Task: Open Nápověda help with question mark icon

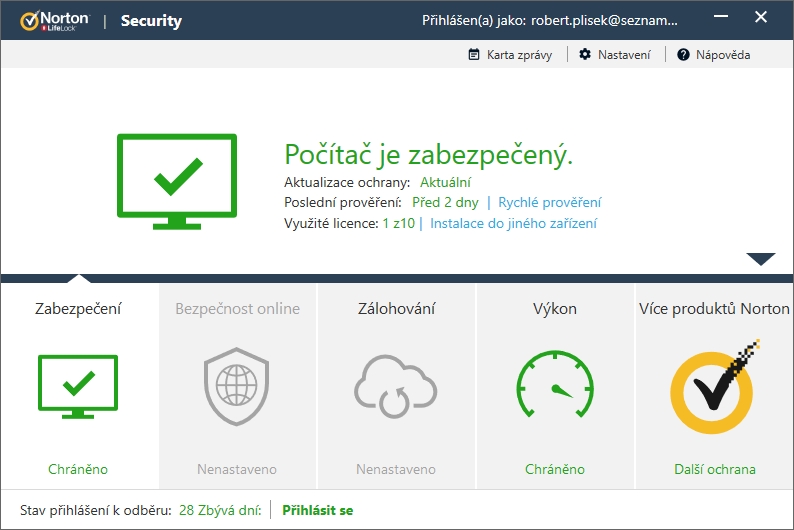Action: pos(713,55)
